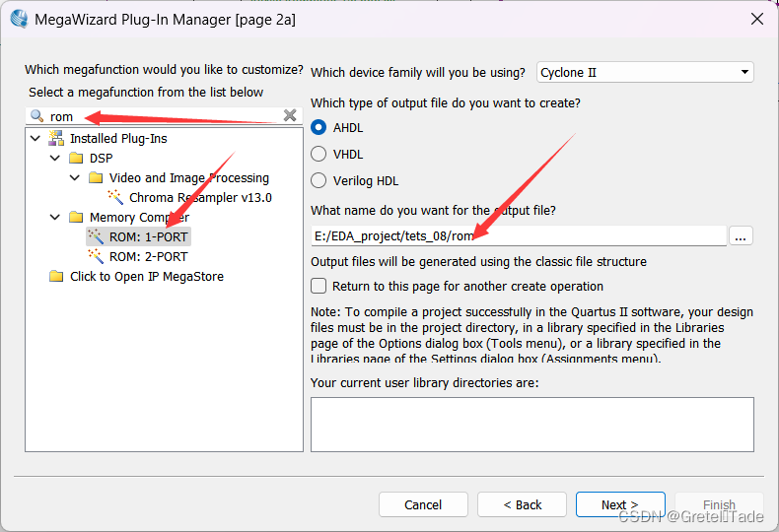Screen dimensions: 779x532
Task: Click the Video and Image Processing folder icon
Action: 96,177
